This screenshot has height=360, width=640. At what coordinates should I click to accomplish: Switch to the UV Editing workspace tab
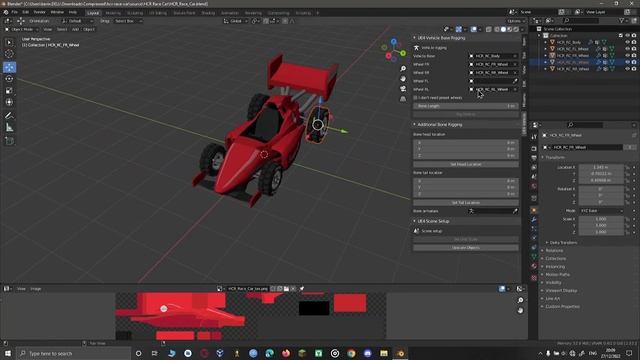158,13
